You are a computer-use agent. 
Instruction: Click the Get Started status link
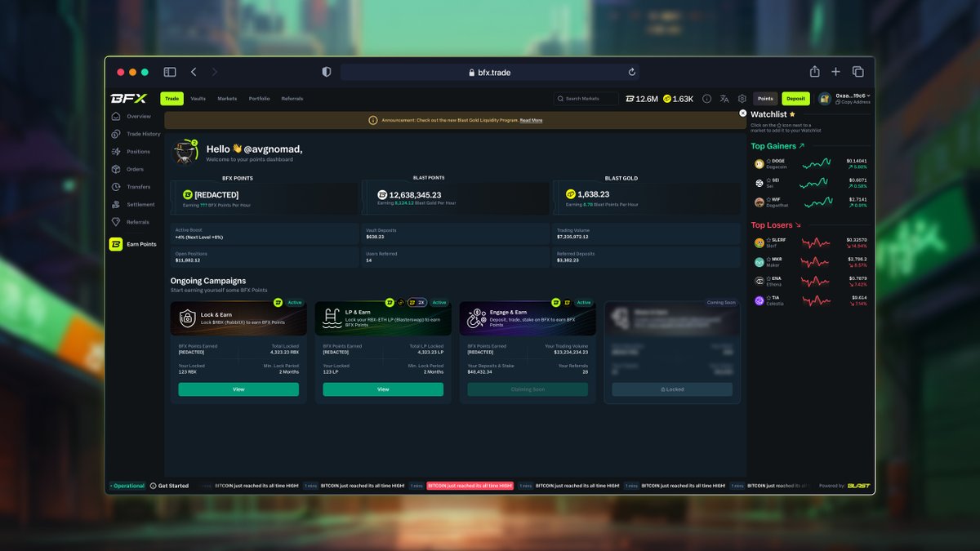click(169, 486)
